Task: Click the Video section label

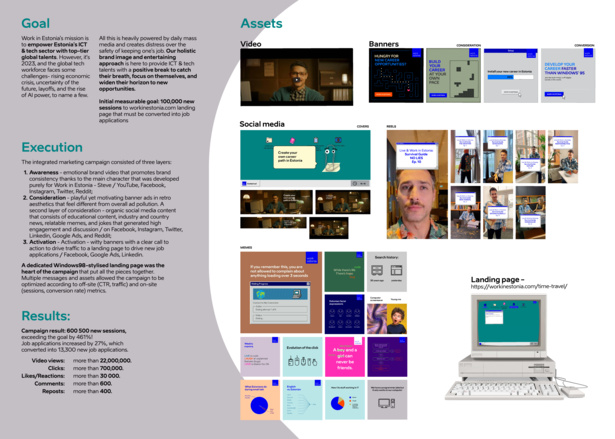Action: pyautogui.click(x=251, y=44)
